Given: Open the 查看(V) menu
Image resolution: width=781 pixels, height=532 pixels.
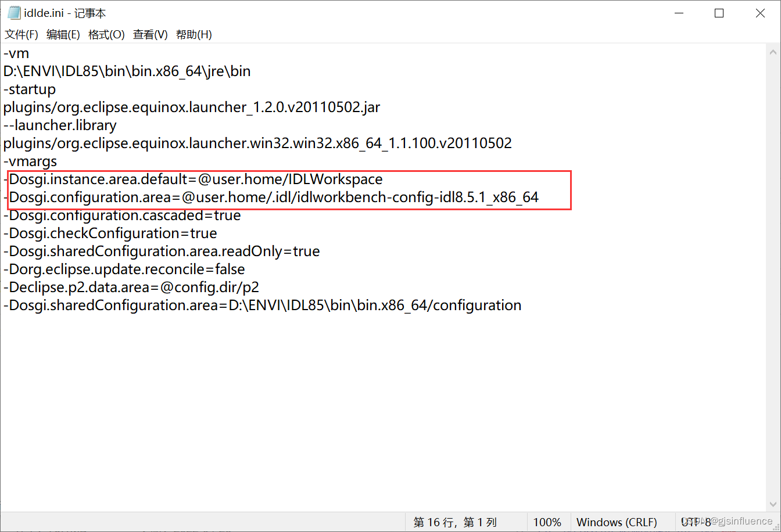Looking at the screenshot, I should 149,34.
